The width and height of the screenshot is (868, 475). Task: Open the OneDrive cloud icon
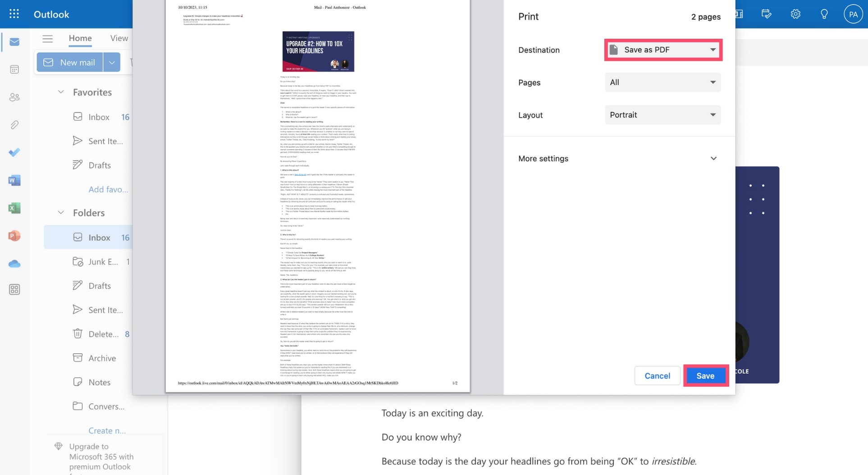point(14,264)
